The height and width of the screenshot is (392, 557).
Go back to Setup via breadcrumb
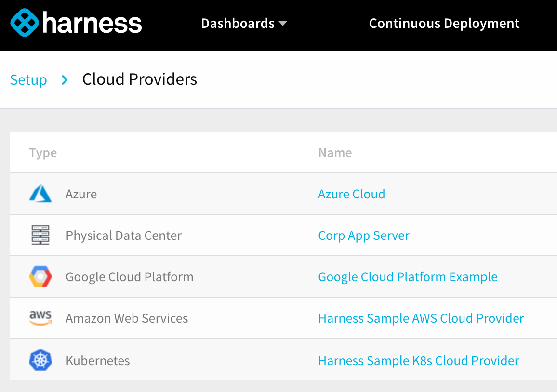(x=28, y=80)
